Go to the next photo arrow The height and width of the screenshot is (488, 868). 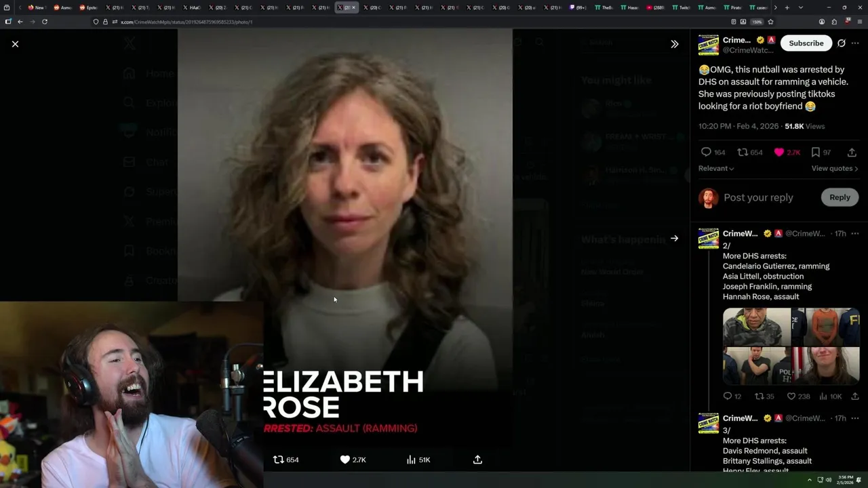[x=674, y=239]
